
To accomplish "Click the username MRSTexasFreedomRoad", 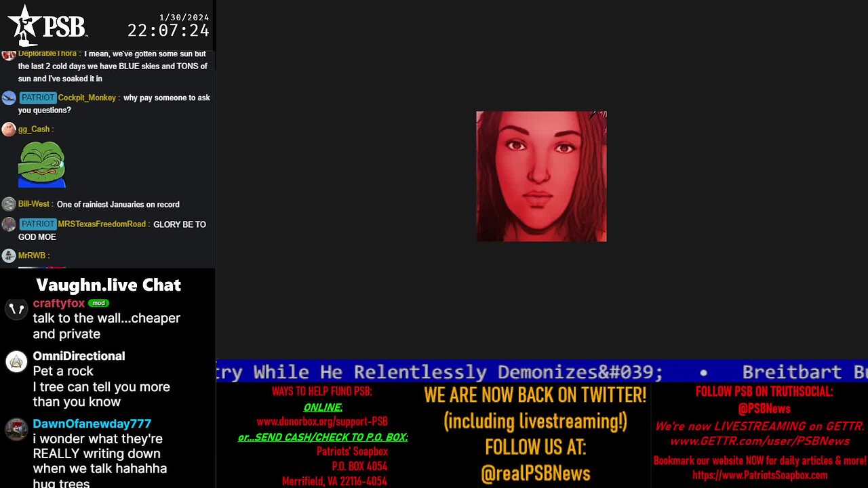I will tap(102, 224).
